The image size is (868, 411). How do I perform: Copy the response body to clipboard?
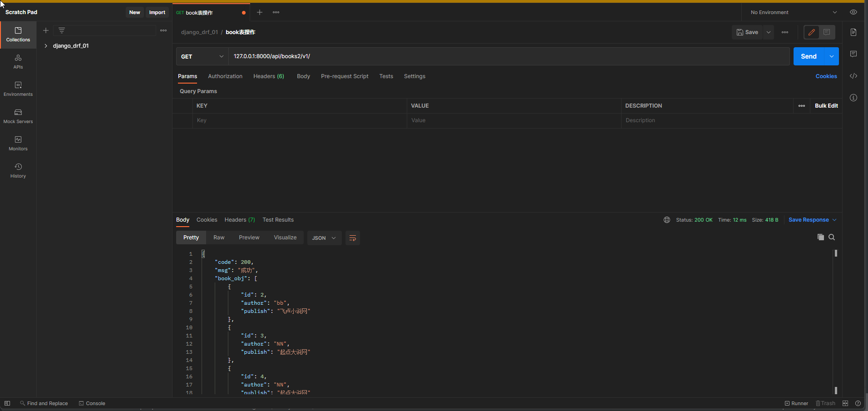[x=821, y=237]
